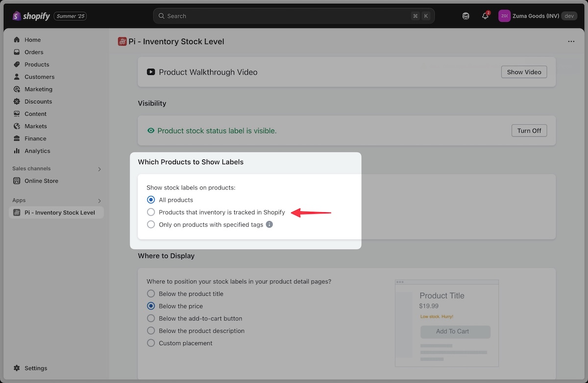This screenshot has height=383, width=588.
Task: Click the 'Low stock. Hurry!' preview label
Action: coord(437,317)
